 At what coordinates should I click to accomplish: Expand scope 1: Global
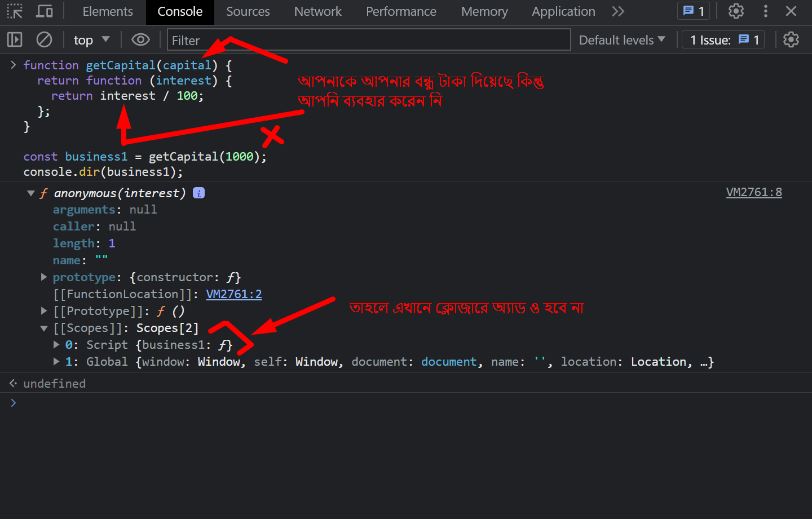tap(56, 361)
